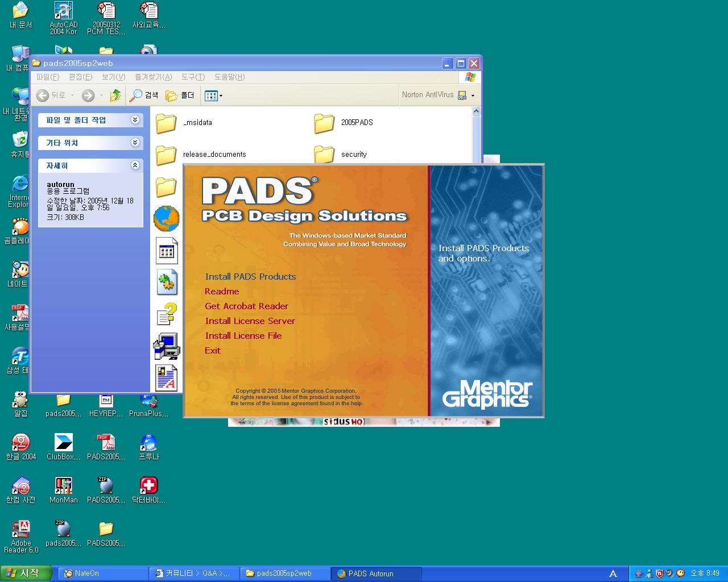Select the question-mark help file icon in Explorer
728x582 pixels.
click(167, 314)
